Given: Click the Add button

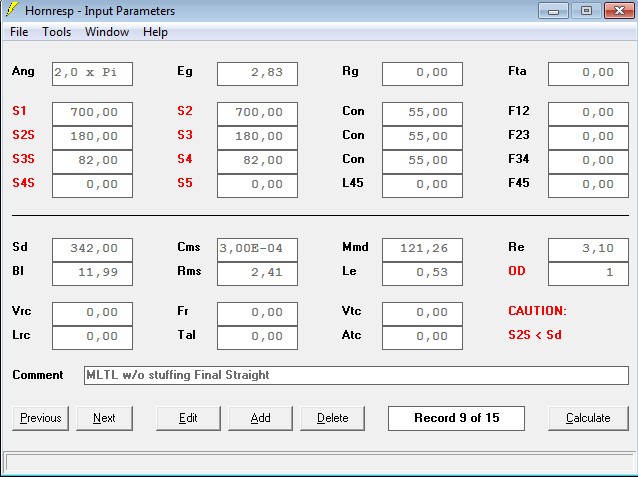Looking at the screenshot, I should (x=260, y=418).
